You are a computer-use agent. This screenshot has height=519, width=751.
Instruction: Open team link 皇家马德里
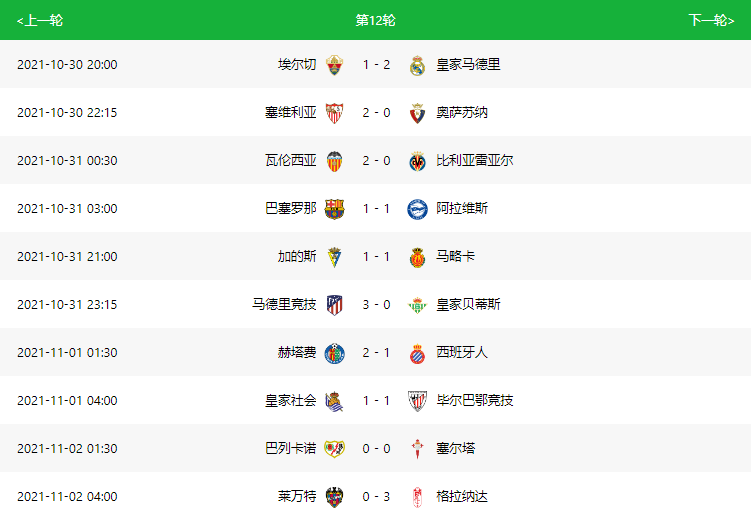point(468,65)
